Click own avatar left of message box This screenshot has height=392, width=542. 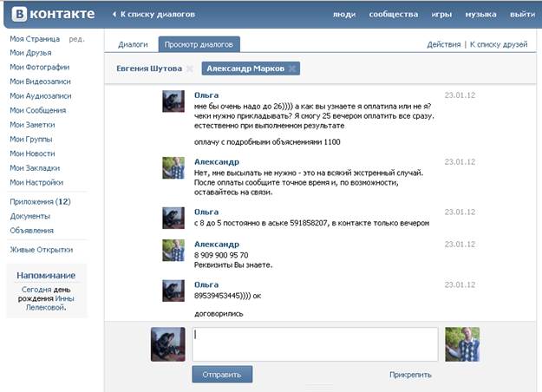tap(168, 344)
